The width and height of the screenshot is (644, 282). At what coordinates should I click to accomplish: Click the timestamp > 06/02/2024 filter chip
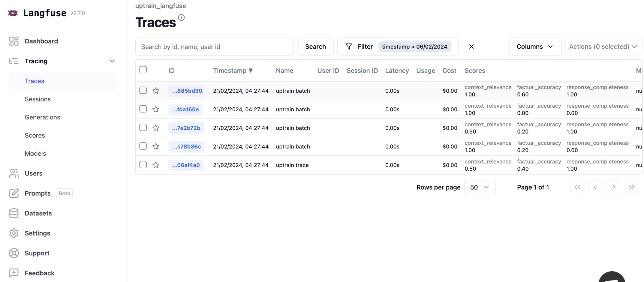point(414,46)
